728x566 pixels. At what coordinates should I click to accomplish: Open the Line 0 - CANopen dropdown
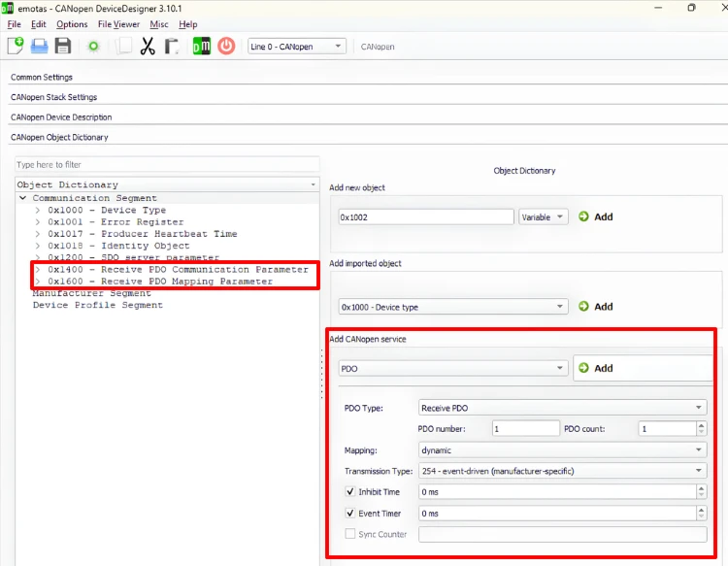pos(297,46)
